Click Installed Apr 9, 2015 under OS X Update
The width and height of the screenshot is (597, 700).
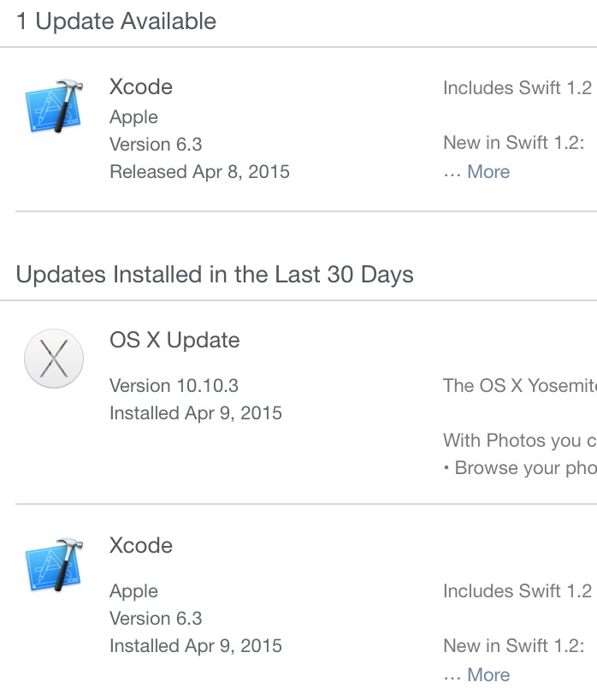click(x=196, y=413)
